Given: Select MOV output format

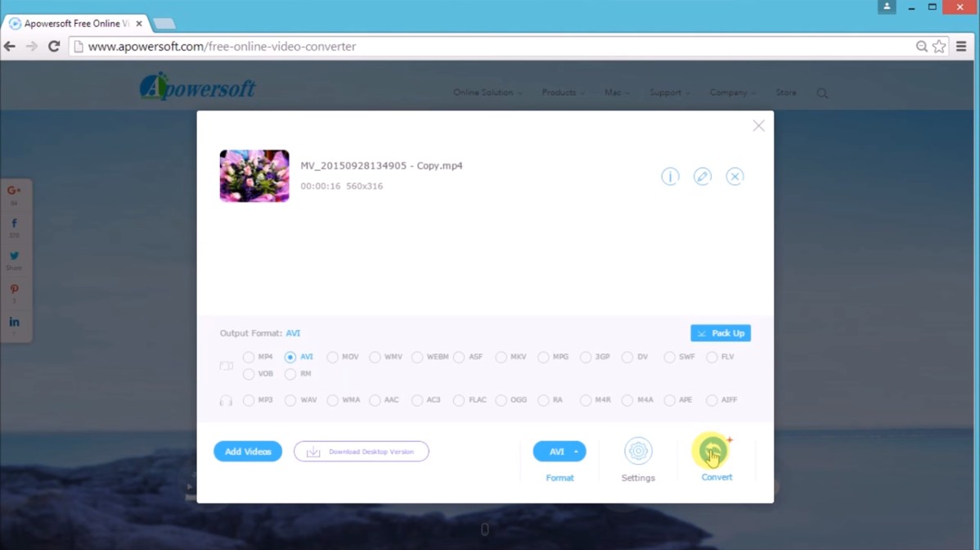Looking at the screenshot, I should (332, 357).
